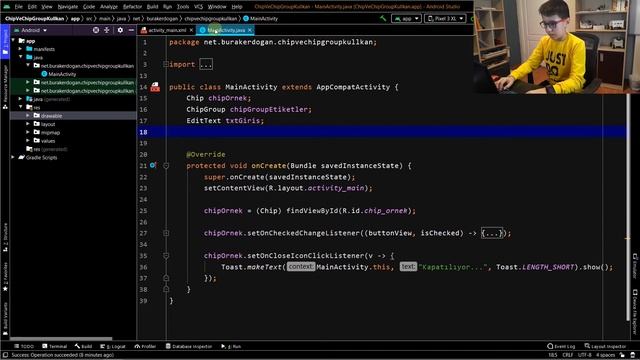The image size is (640, 360).
Task: Expand folded import block on line 3
Action: [166, 64]
